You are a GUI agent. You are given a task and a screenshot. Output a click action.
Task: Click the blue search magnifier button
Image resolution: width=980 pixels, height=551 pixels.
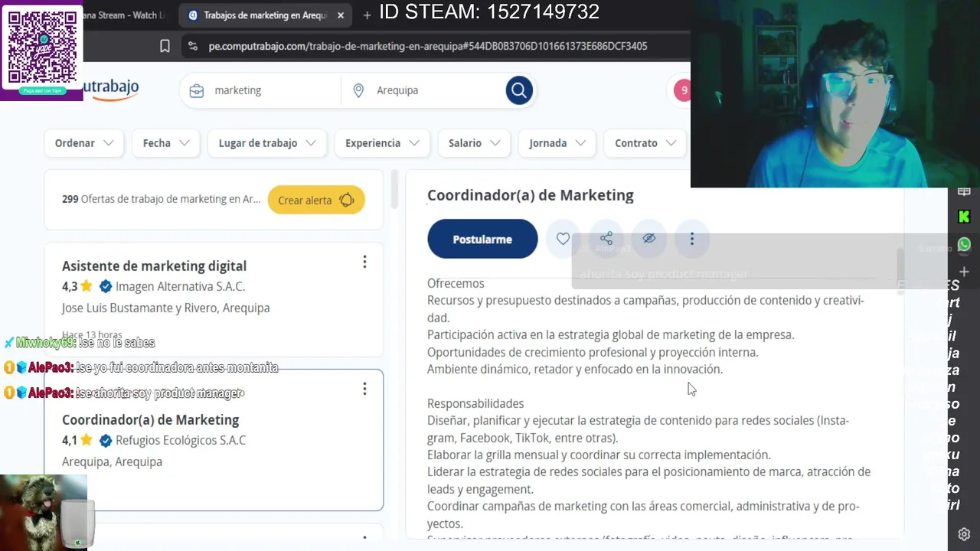[518, 90]
